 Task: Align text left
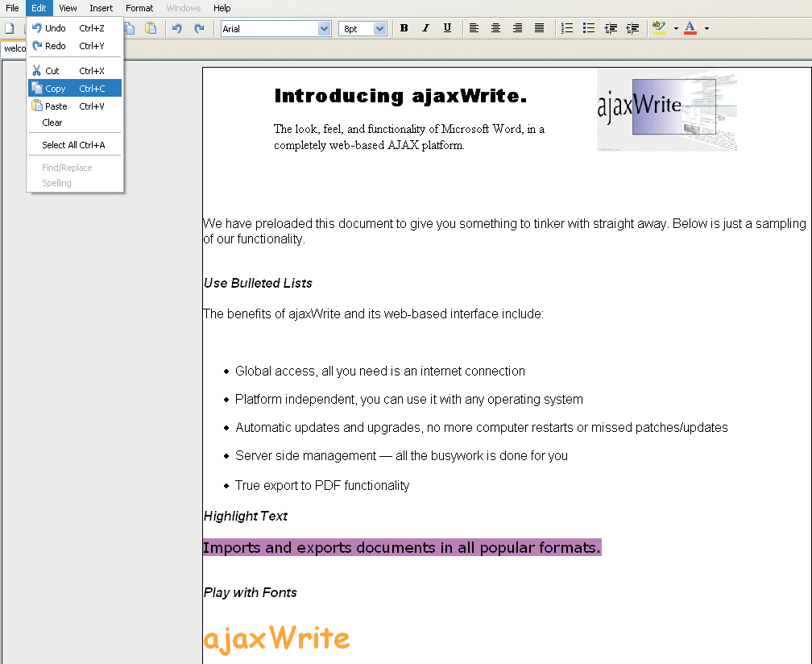(x=474, y=28)
